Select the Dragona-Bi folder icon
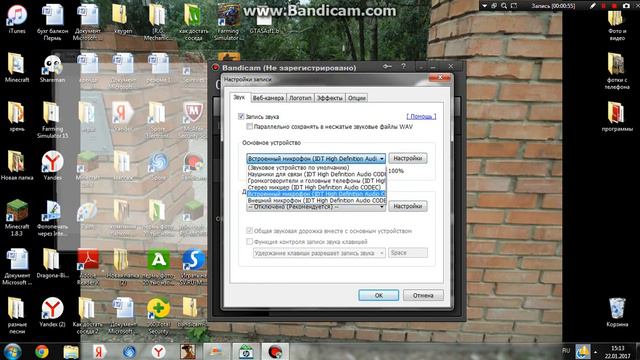Screen dimensions: 640x360 click(x=52, y=263)
